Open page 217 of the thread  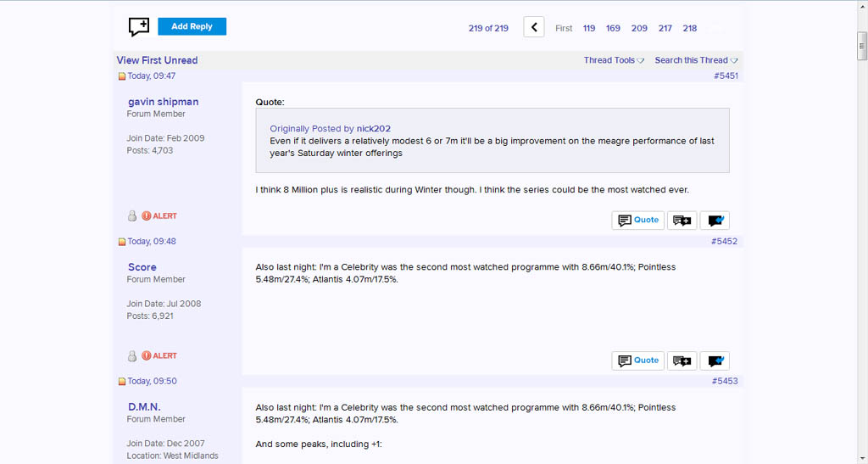[x=665, y=28]
